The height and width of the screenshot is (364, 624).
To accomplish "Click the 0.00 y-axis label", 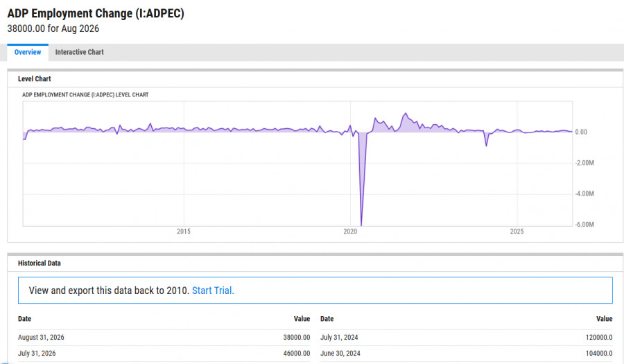I will 581,132.
